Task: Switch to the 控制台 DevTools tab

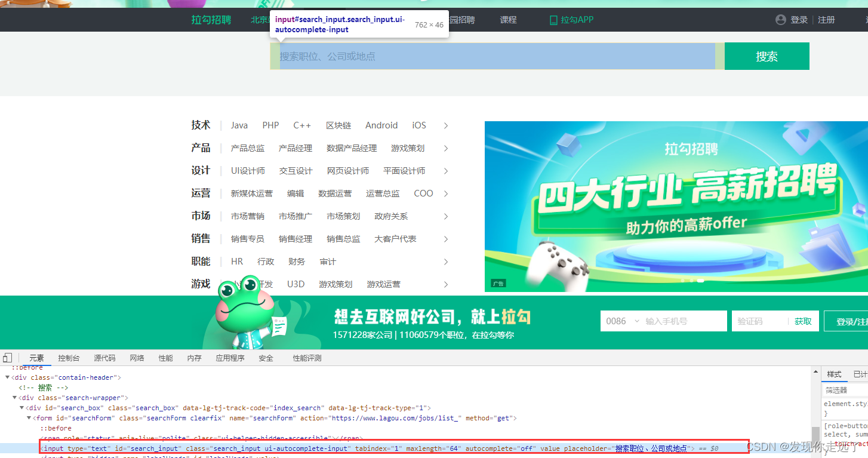Action: (69, 357)
